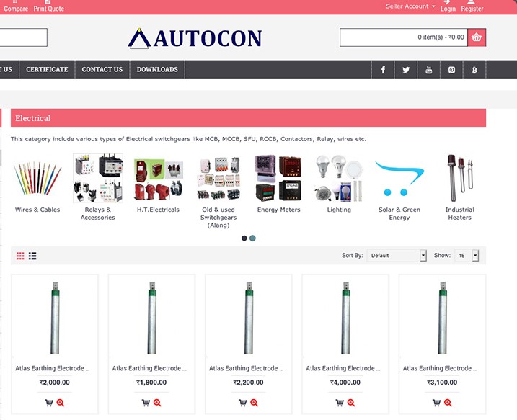Click the Register link

click(x=472, y=6)
